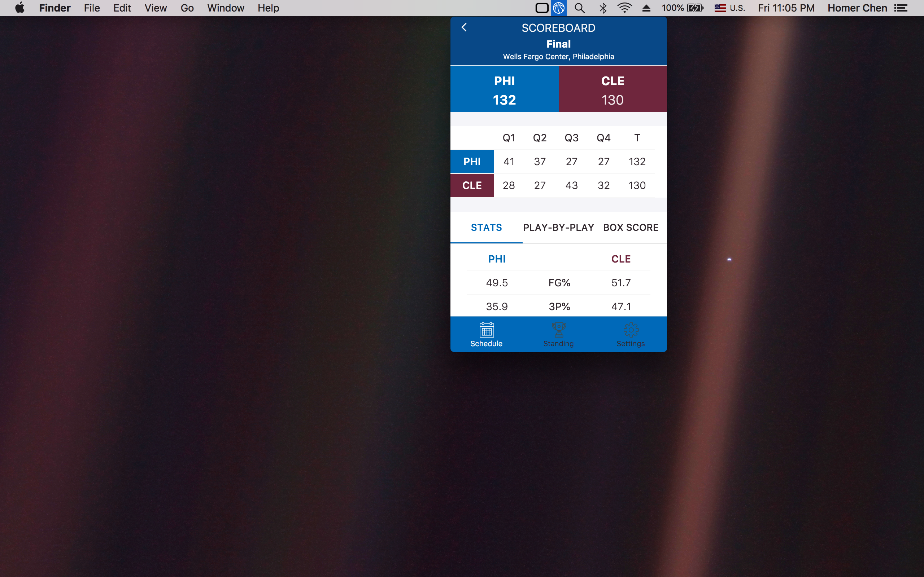Open the Standing trophy icon
The image size is (924, 577).
[x=558, y=330]
